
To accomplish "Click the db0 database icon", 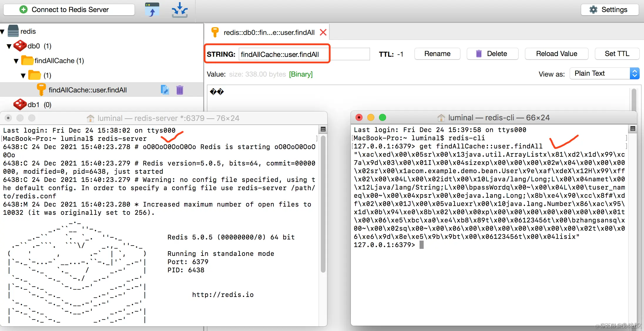I will click(x=20, y=45).
